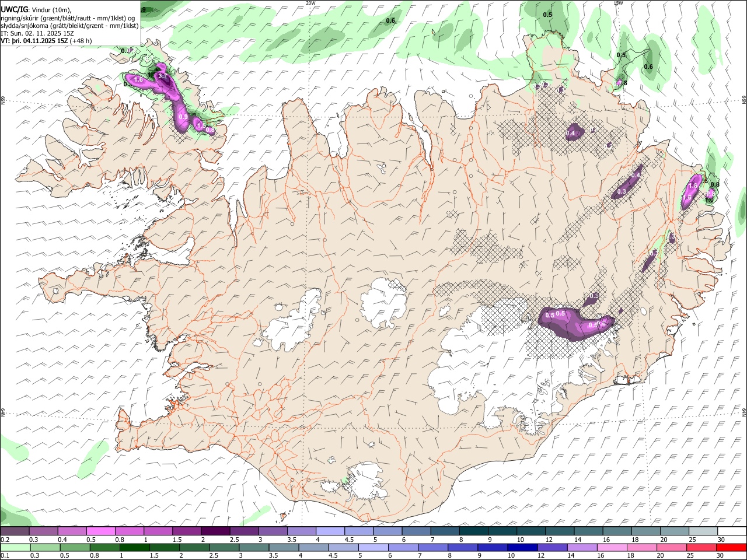The height and width of the screenshot is (560, 747).
Task: Select the upper legend swatch between 3 and 3.5
Action: point(273,531)
